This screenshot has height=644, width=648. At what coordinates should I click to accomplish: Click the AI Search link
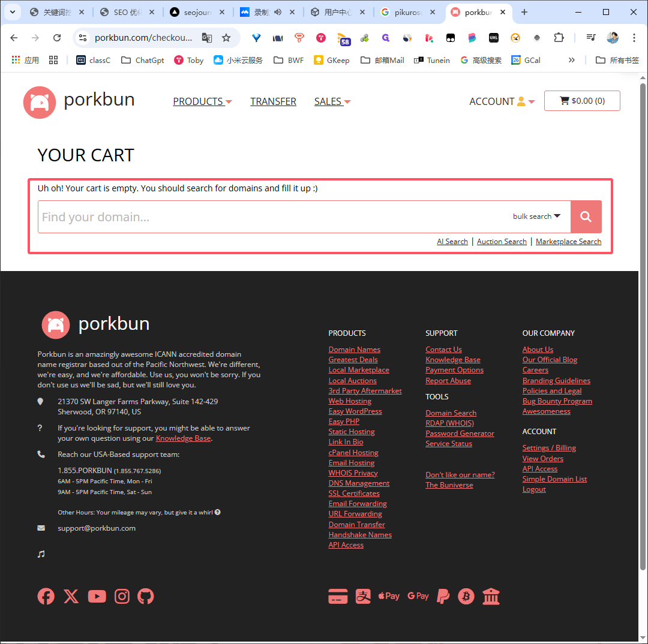pyautogui.click(x=452, y=242)
